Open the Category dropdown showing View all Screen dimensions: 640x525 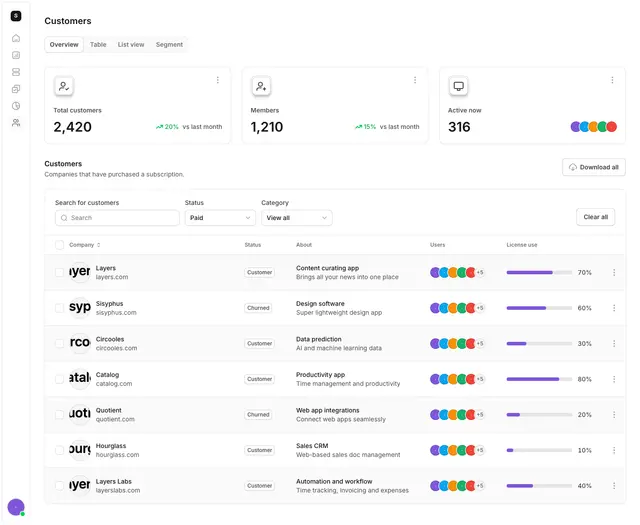297,218
